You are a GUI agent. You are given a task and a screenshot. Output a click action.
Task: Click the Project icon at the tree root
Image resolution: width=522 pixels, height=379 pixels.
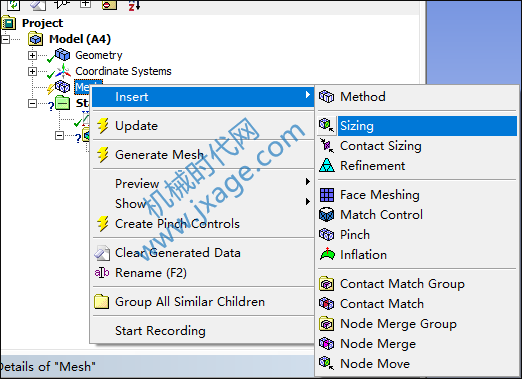tap(9, 23)
